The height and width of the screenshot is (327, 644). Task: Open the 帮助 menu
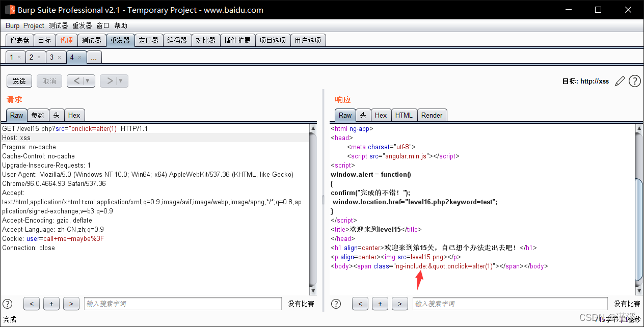121,25
